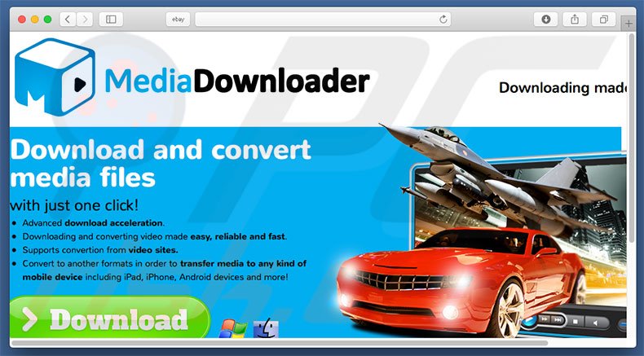Viewport: 644px width, 356px height.
Task: Click fast-forward in the banner player
Action: [544, 319]
